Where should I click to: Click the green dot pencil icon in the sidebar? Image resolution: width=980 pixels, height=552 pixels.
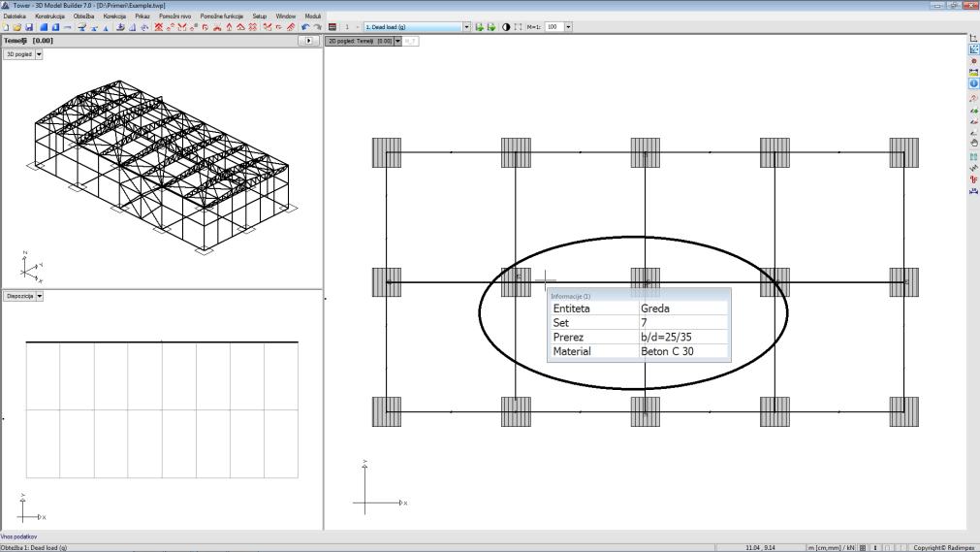tap(973, 111)
